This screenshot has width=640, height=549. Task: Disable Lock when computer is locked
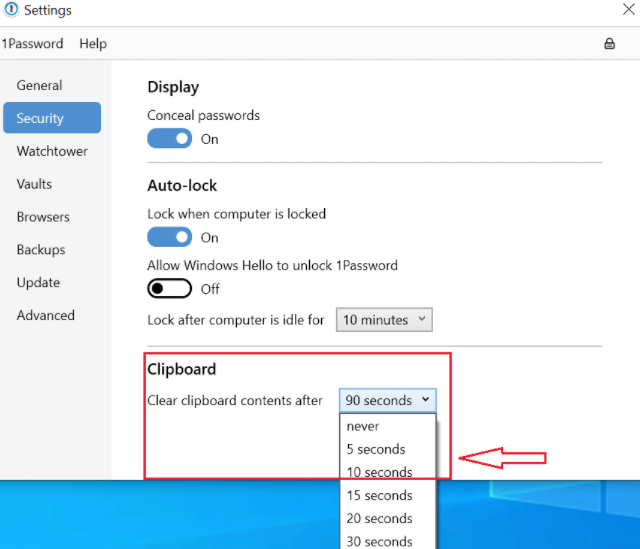pyautogui.click(x=169, y=238)
